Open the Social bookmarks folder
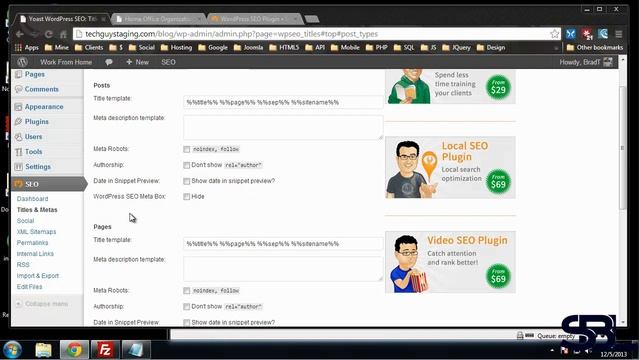The height and width of the screenshot is (360, 640). coord(142,48)
